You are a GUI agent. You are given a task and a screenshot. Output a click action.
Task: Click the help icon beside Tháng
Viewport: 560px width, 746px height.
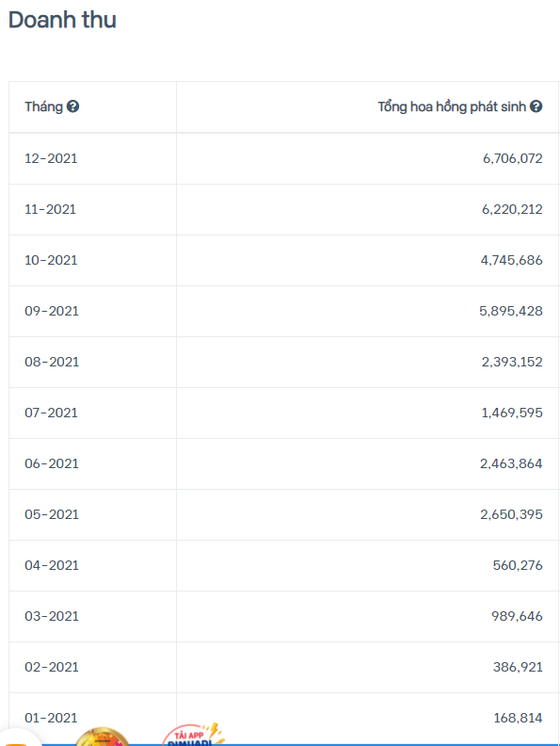pyautogui.click(x=72, y=106)
